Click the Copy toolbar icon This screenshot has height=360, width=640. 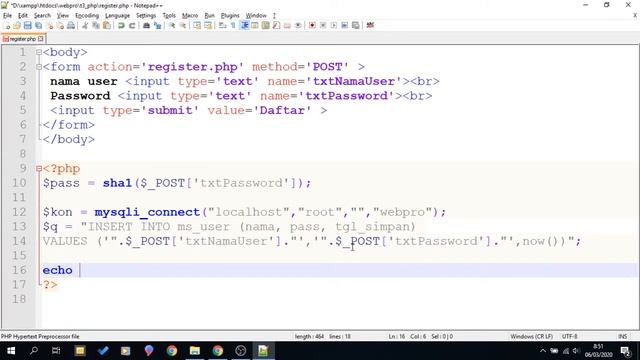96,26
